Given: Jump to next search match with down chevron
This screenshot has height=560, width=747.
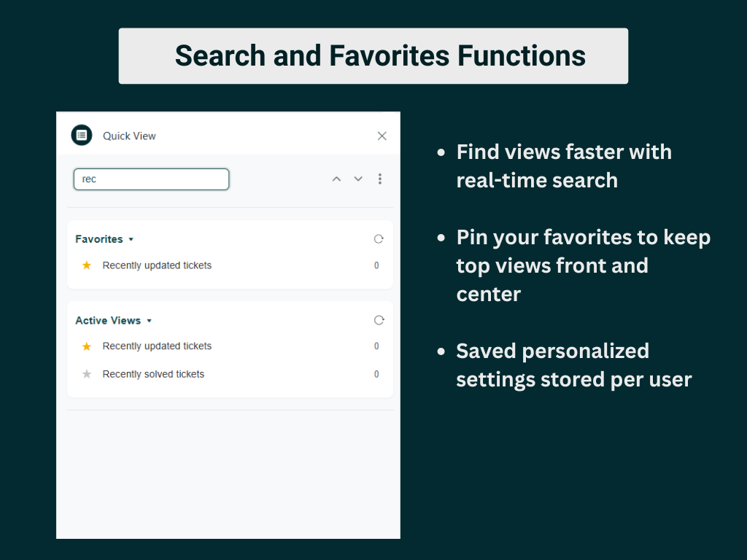Looking at the screenshot, I should point(358,179).
